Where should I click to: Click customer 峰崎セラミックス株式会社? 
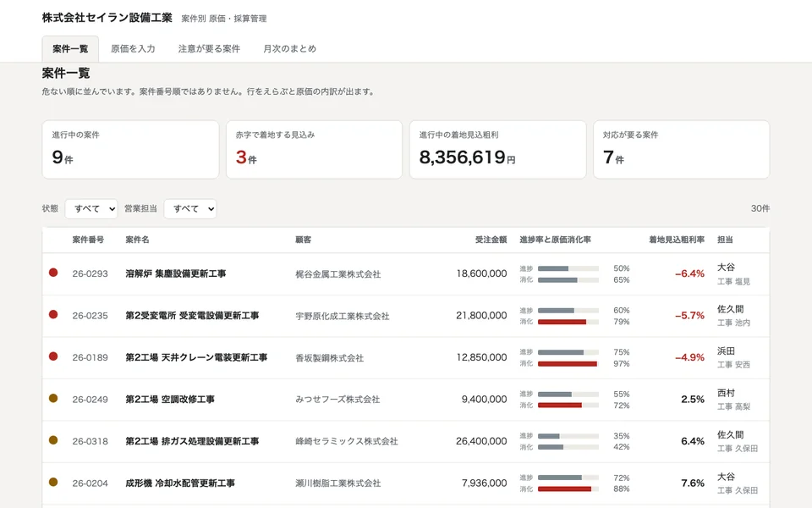(x=347, y=442)
